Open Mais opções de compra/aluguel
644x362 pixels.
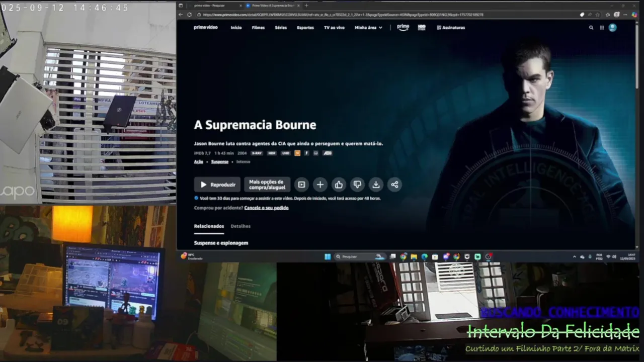click(x=267, y=185)
